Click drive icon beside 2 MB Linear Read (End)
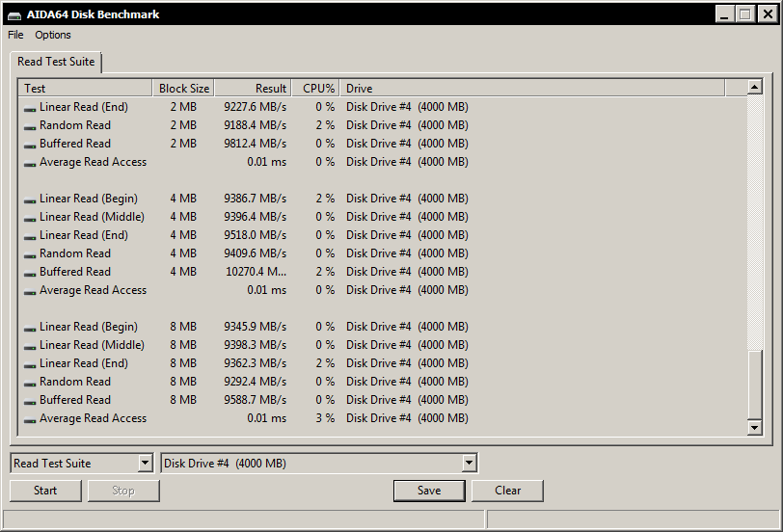This screenshot has width=783, height=532. tap(30, 108)
